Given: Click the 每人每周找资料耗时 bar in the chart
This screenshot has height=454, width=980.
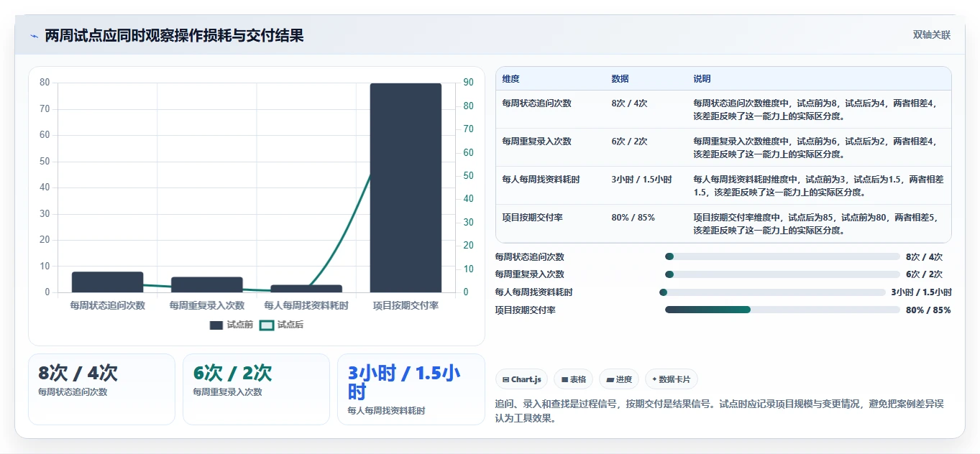Looking at the screenshot, I should click(306, 289).
